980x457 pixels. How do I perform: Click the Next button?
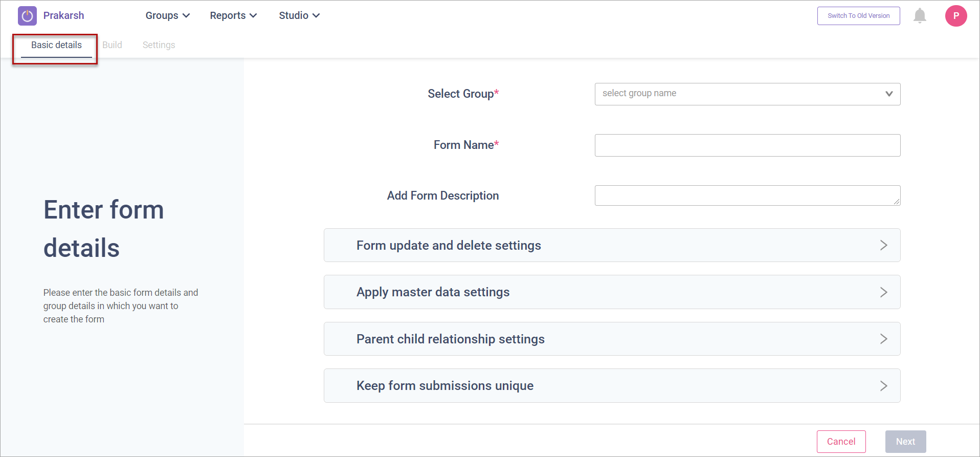coord(905,442)
